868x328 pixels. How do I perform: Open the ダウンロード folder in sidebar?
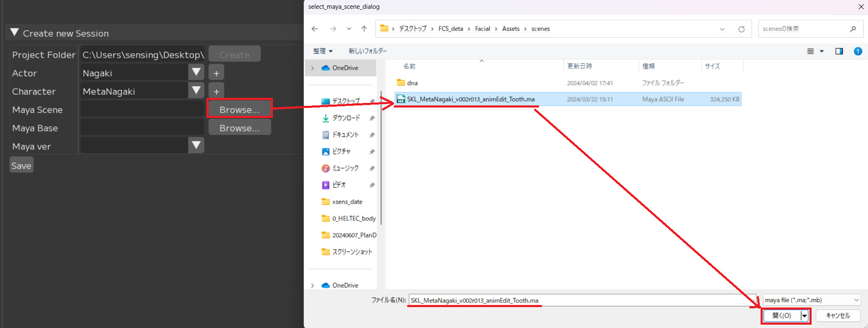click(x=346, y=118)
